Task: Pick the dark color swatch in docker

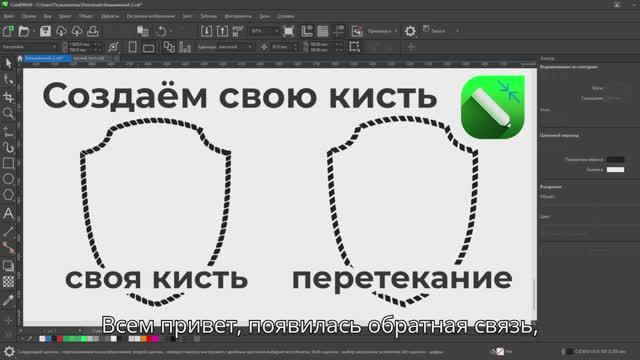Action: point(615,160)
